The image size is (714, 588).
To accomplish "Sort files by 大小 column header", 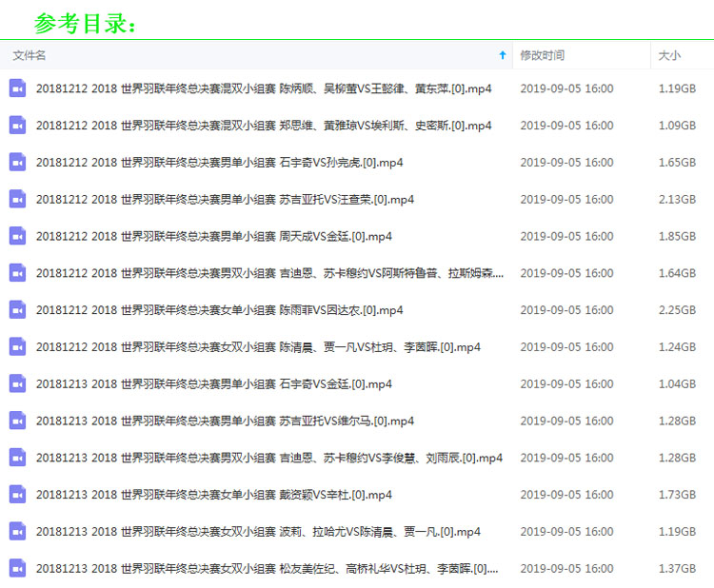I will click(669, 55).
